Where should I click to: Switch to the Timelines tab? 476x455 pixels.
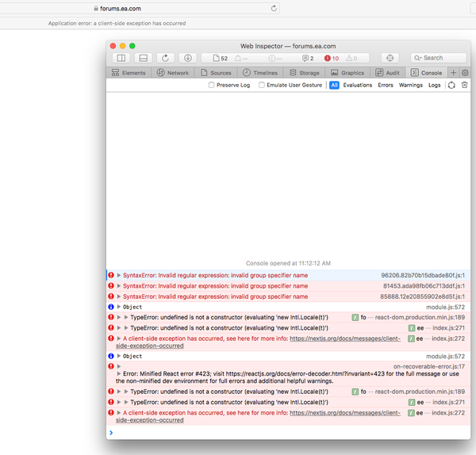(260, 73)
